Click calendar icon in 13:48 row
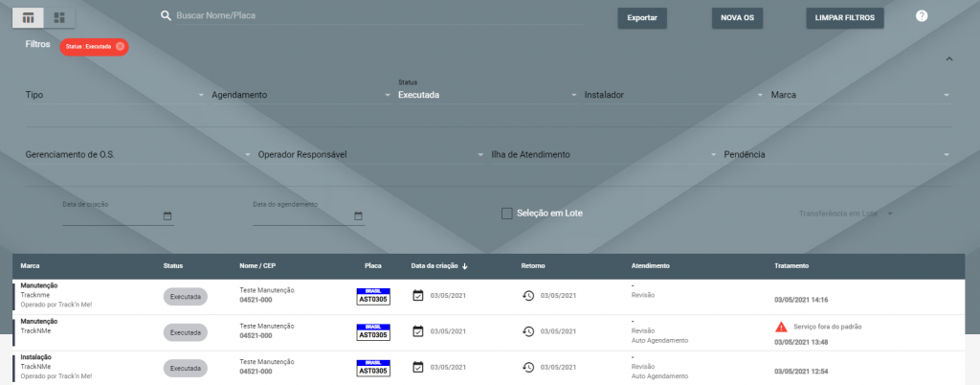 (x=418, y=331)
